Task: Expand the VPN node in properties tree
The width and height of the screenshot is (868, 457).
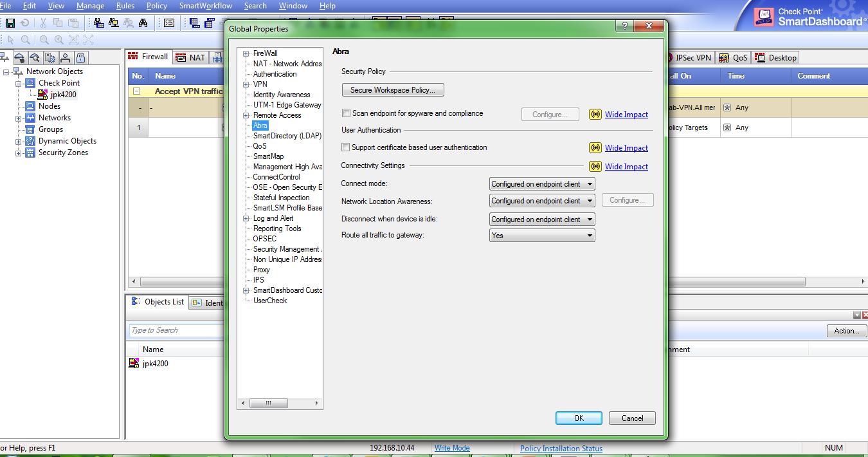Action: pos(246,84)
